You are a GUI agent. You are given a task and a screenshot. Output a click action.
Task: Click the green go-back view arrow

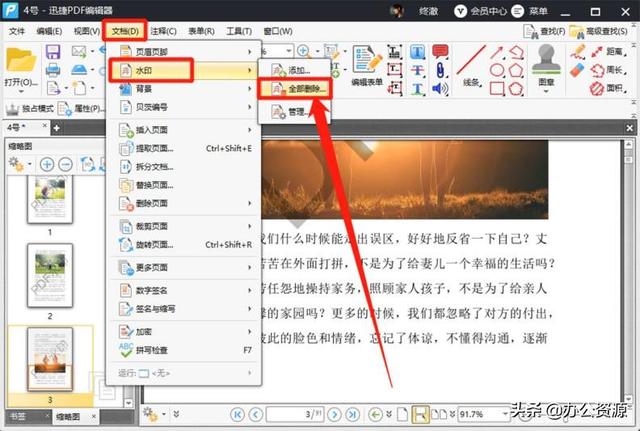pos(375,415)
